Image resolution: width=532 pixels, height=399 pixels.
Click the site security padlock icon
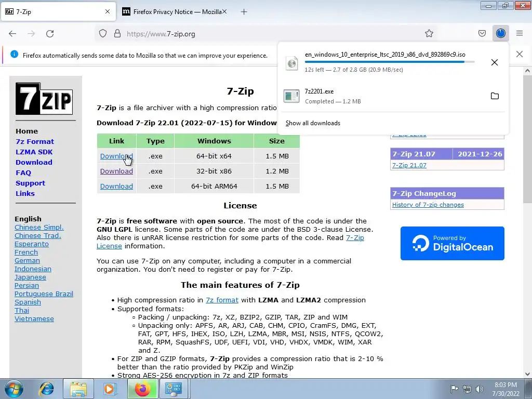[x=117, y=34]
